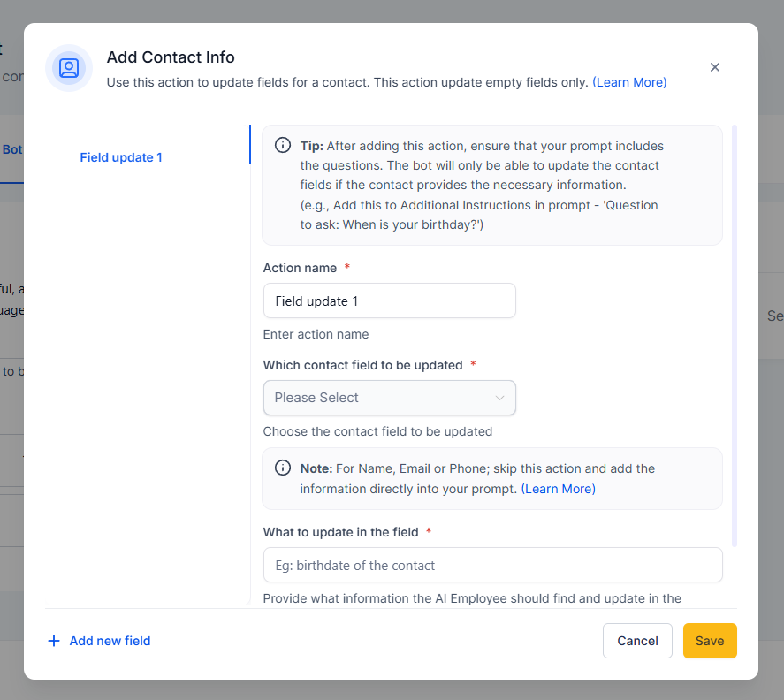Click Which contact field to be updated label
This screenshot has height=700, width=784.
click(362, 364)
